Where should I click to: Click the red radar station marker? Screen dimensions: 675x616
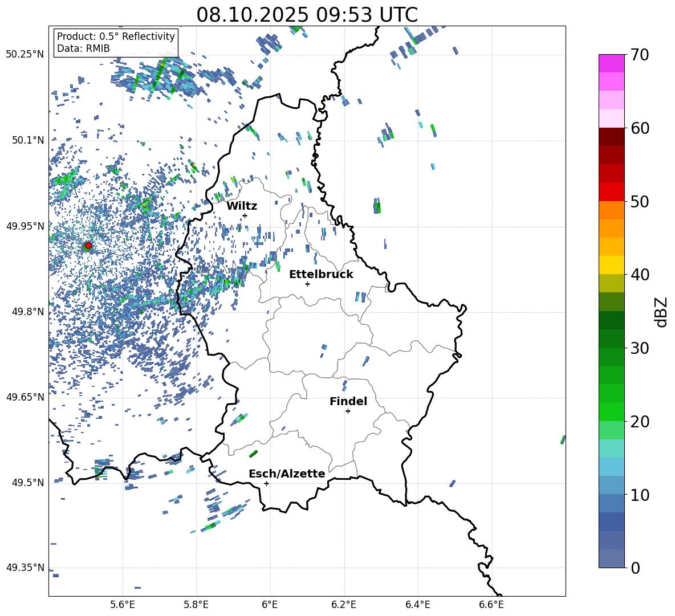(x=88, y=246)
